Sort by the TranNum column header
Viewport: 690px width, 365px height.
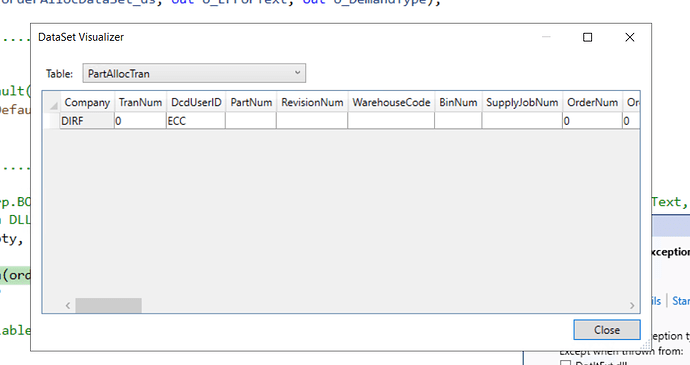(140, 102)
